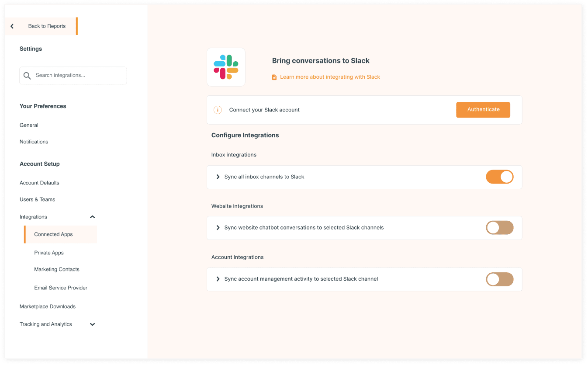Image resolution: width=588 pixels, height=365 pixels.
Task: Open Marketplace Downloads
Action: (48, 306)
